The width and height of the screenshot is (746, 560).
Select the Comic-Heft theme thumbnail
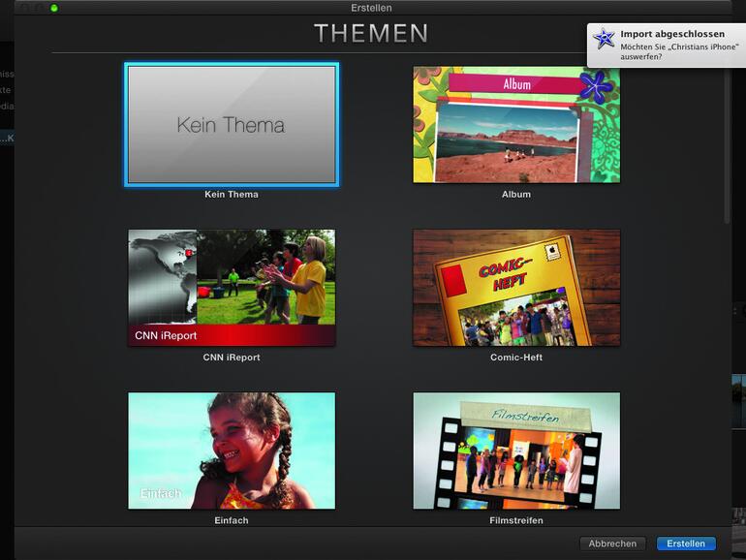[516, 288]
